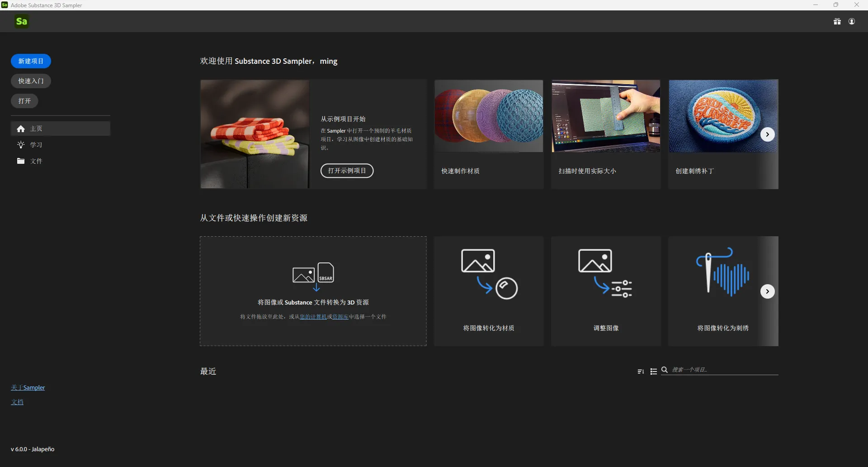
Task: Select the 调整图像 card label
Action: (x=606, y=328)
